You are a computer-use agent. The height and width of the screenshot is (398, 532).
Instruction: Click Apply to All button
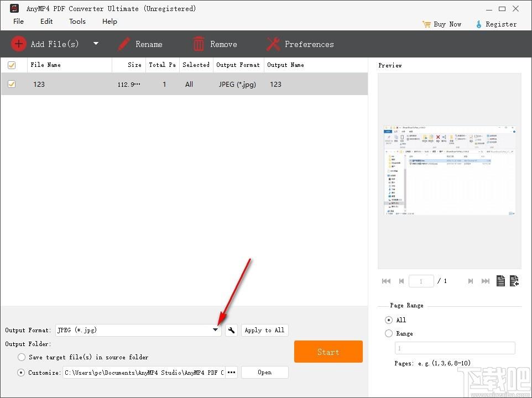[x=265, y=330]
